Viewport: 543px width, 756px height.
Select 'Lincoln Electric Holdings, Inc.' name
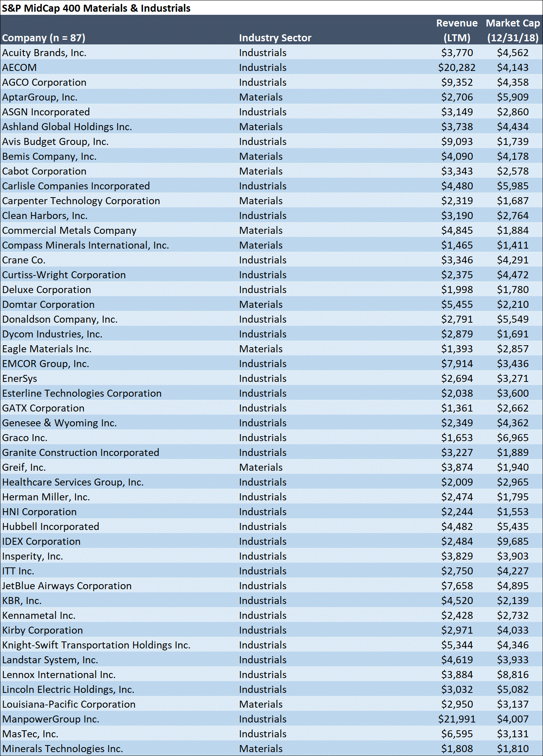coord(68,689)
